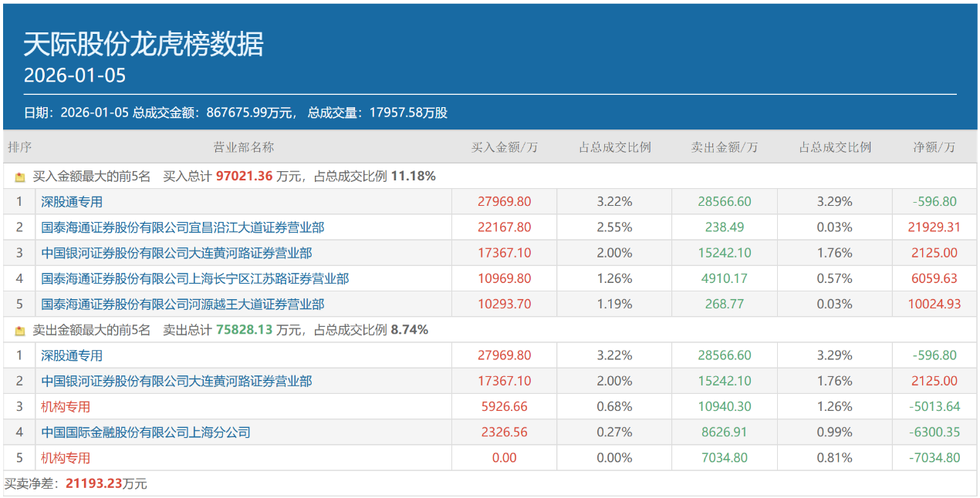
Task: Open 中国国际金融股份有限公司上海分公司 link
Action: coord(146,432)
